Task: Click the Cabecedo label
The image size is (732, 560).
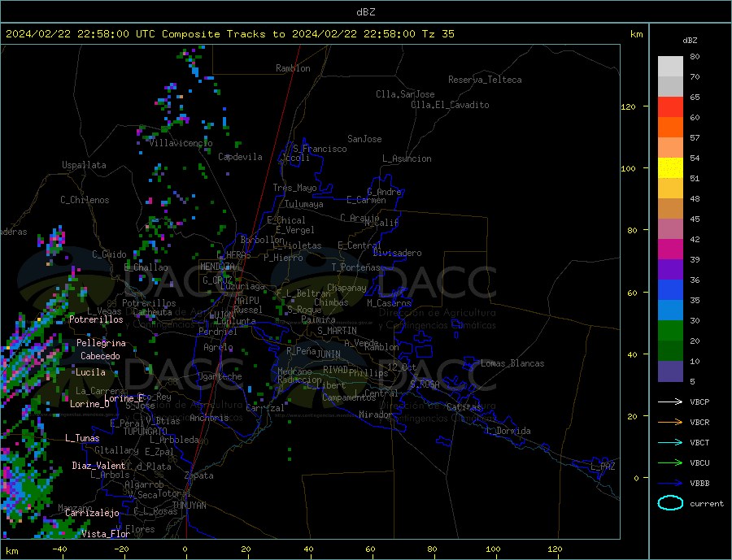Action: point(100,356)
